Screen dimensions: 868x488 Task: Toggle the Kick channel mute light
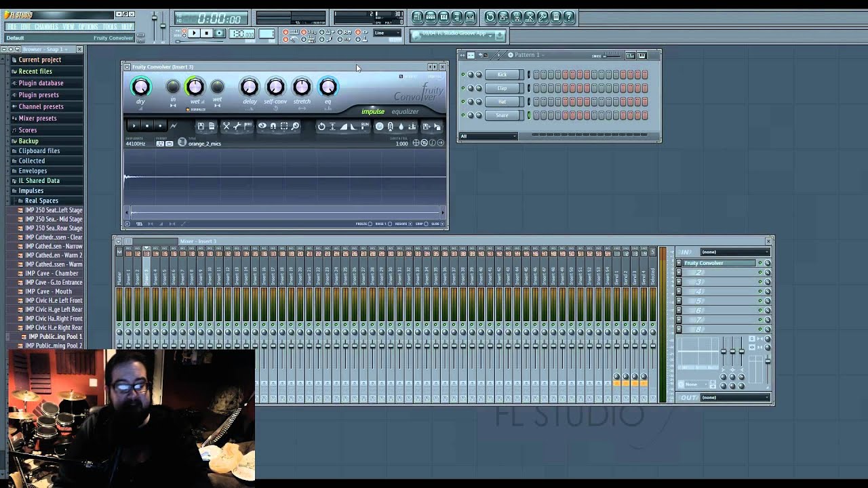463,75
